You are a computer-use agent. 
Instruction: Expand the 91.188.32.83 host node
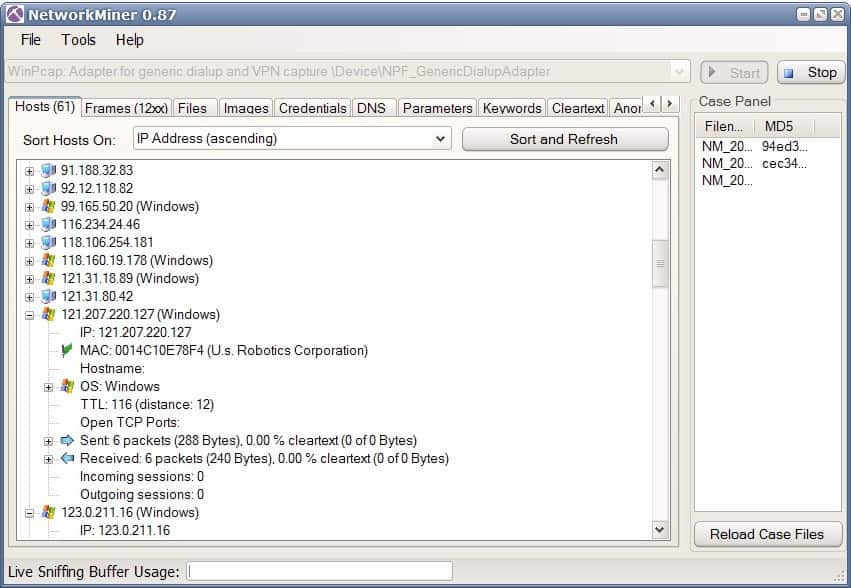[29, 171]
